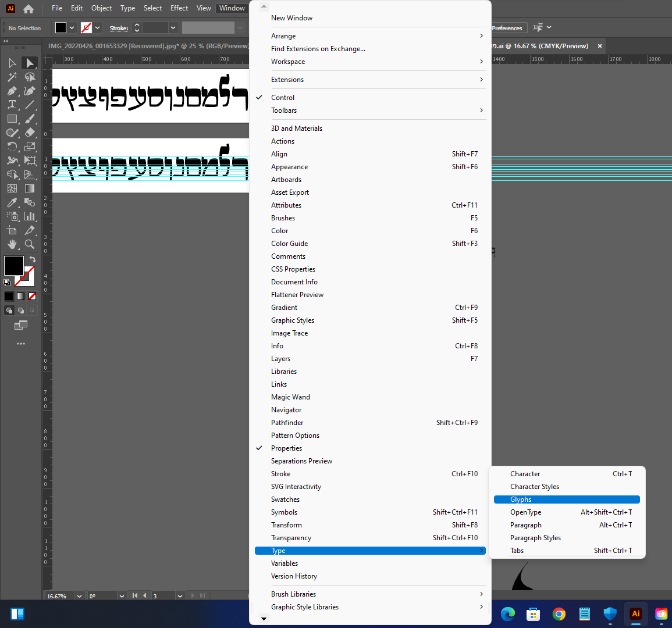Select the Artboard tool
Viewport: 672px width, 628px height.
[12, 230]
